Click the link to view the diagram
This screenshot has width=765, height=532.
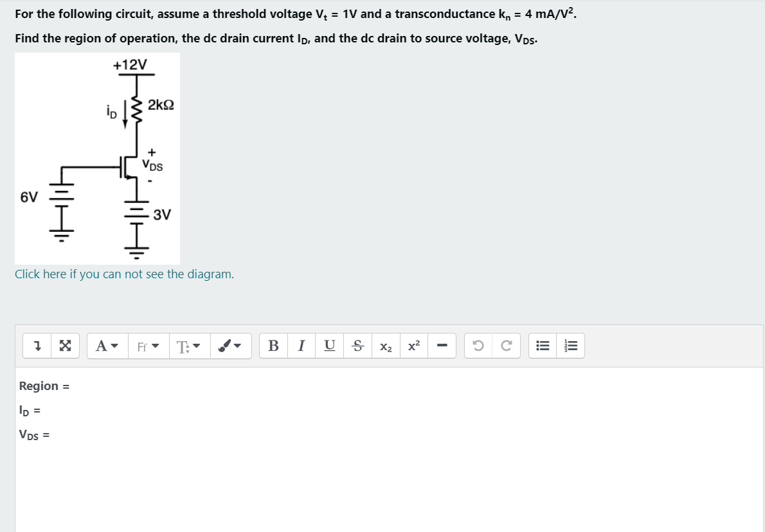(124, 274)
